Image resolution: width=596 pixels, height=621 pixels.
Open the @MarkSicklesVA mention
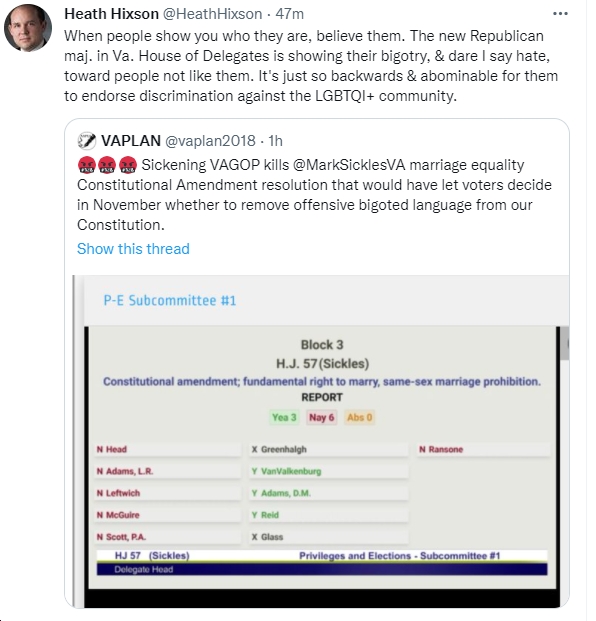coord(349,165)
